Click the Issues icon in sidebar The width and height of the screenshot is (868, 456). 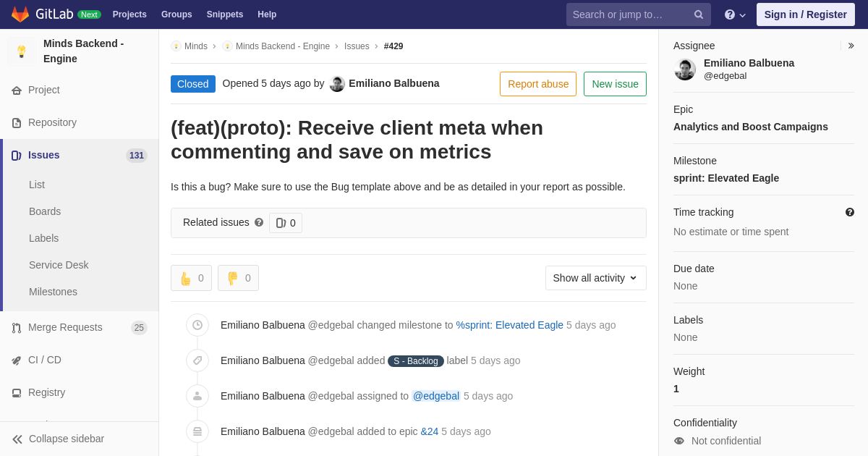(x=17, y=156)
